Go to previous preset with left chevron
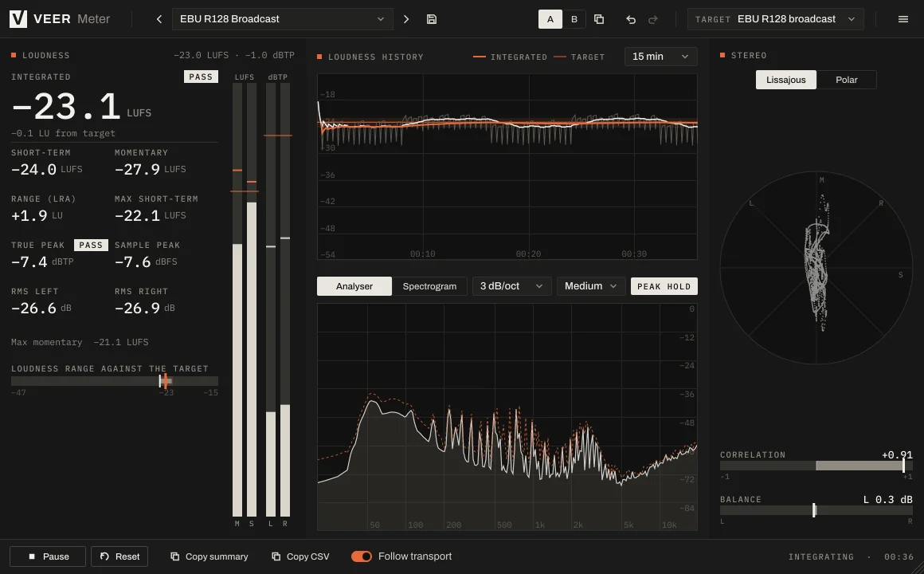The height and width of the screenshot is (574, 924). [x=159, y=19]
